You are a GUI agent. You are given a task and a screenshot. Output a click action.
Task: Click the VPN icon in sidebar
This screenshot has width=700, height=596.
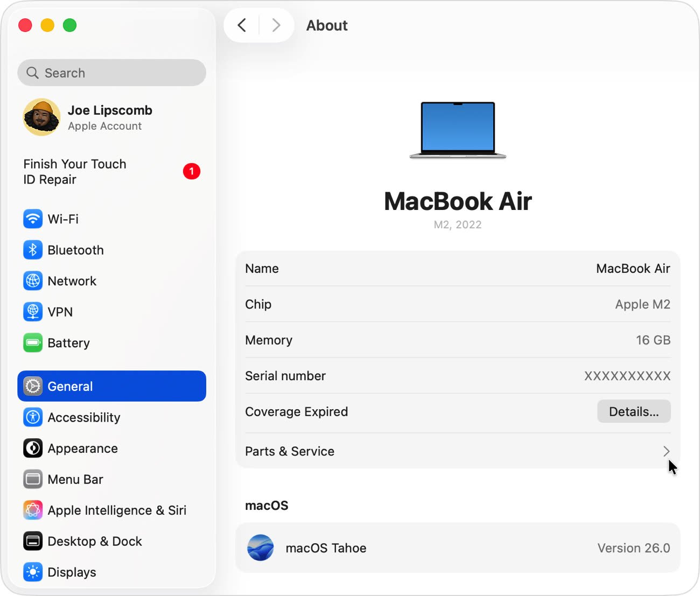click(x=33, y=312)
